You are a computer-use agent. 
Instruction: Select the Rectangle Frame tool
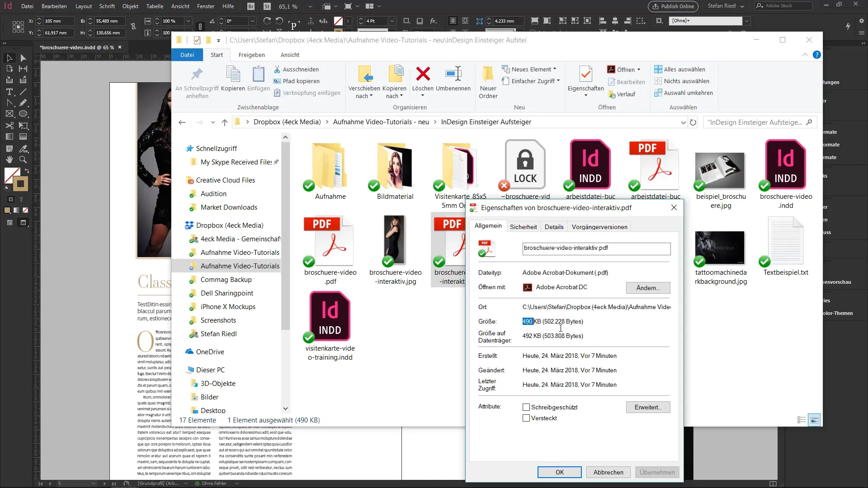click(9, 114)
